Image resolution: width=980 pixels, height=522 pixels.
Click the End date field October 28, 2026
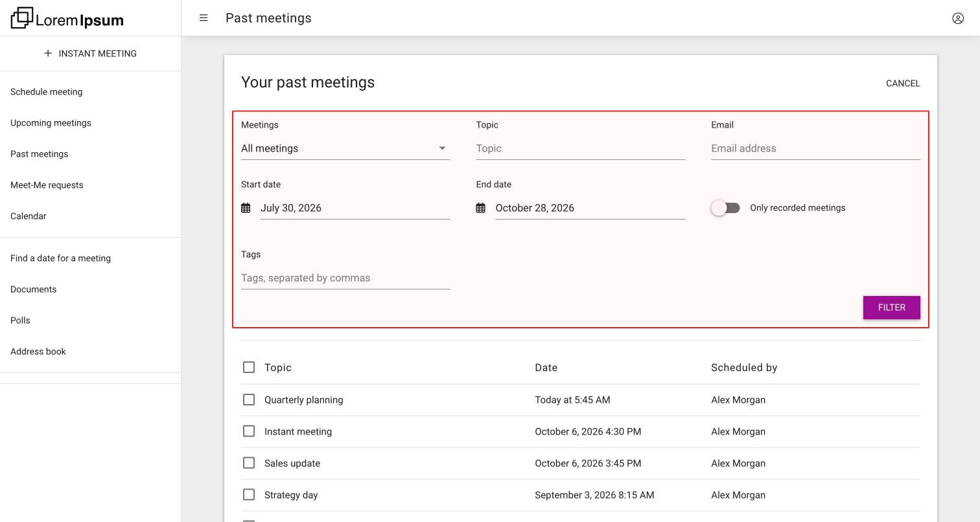coord(590,208)
